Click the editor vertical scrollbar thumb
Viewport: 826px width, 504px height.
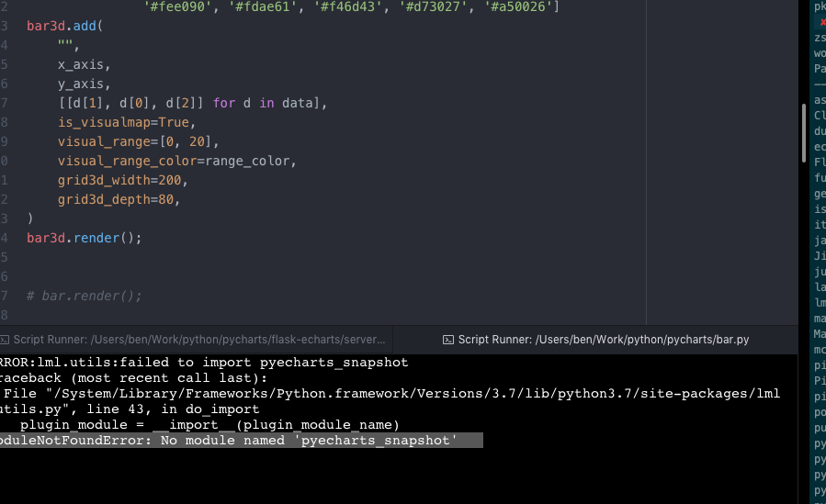pos(803,133)
